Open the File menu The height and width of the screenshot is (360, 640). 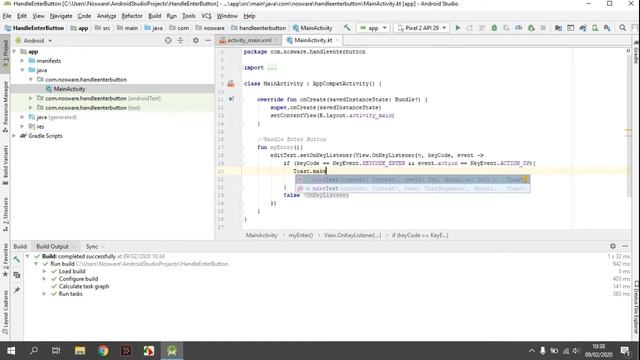pos(7,16)
